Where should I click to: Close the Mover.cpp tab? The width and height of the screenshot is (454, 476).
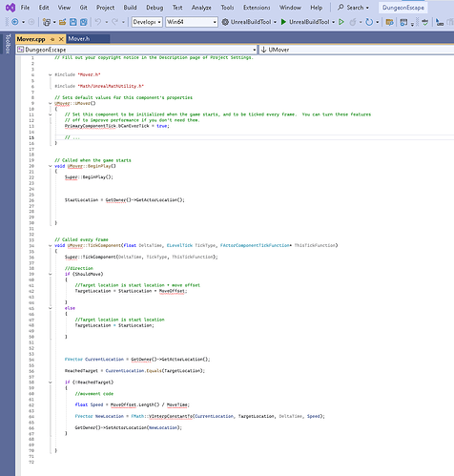(x=61, y=39)
